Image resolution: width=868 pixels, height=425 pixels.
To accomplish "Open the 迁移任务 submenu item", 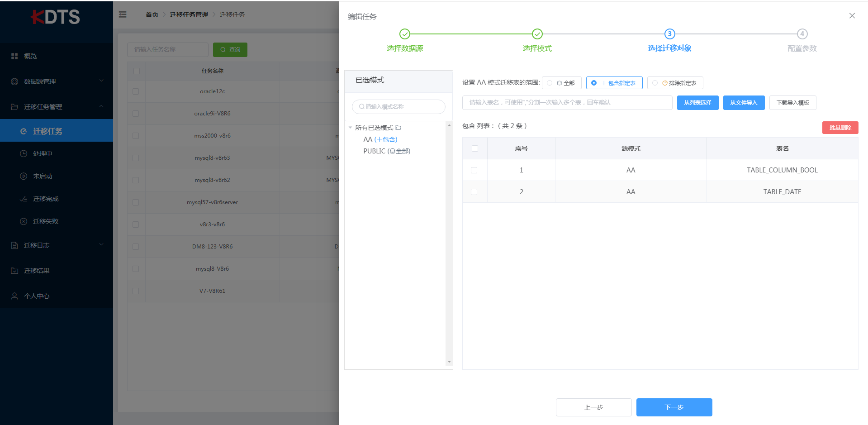I will [56, 131].
